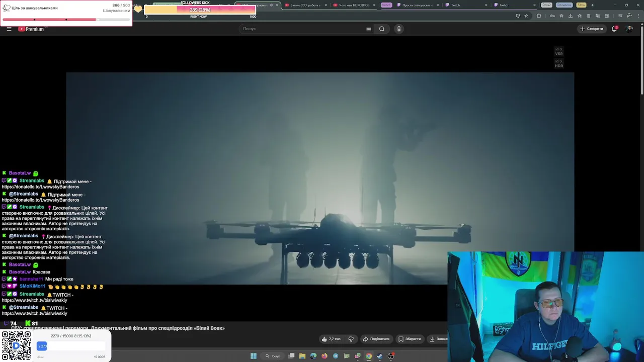Screen dimensions: 644x362
Task: Dislike the video with thumbs-down
Action: (x=351, y=339)
